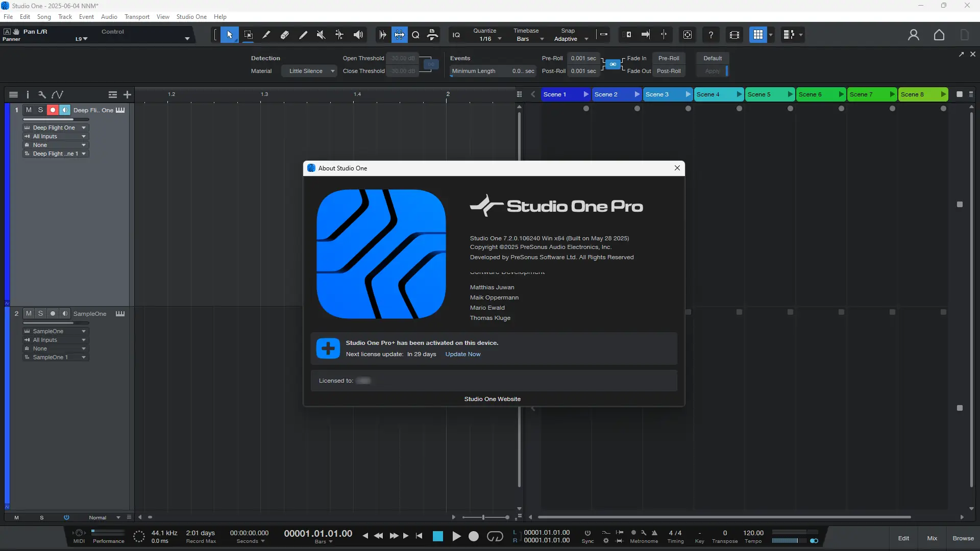Open the Song menu
The height and width of the screenshot is (551, 980).
point(44,17)
